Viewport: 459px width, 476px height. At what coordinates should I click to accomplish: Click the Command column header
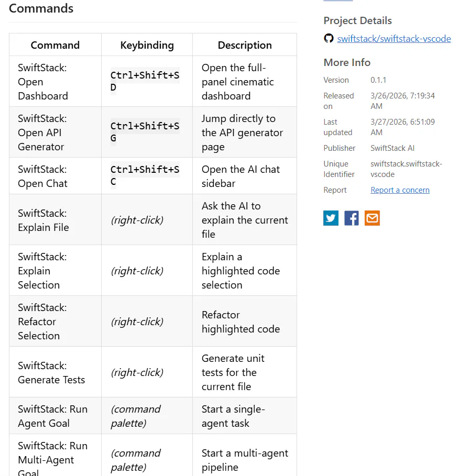click(55, 45)
